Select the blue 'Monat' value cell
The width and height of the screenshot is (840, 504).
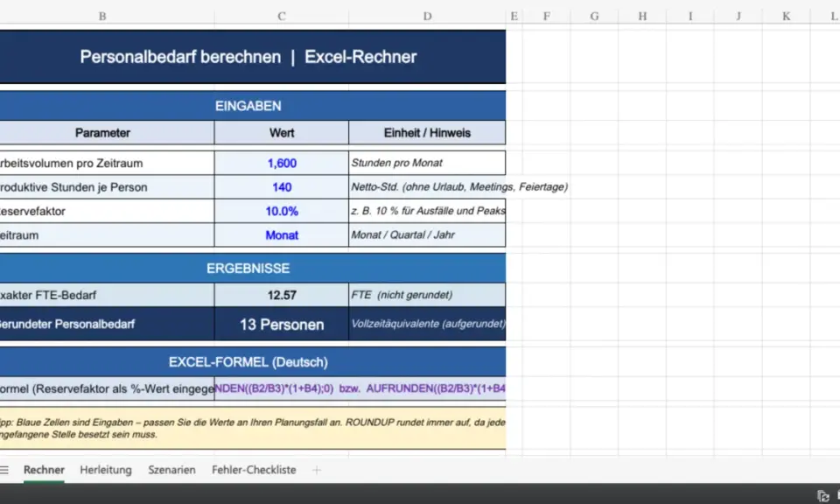(x=282, y=235)
